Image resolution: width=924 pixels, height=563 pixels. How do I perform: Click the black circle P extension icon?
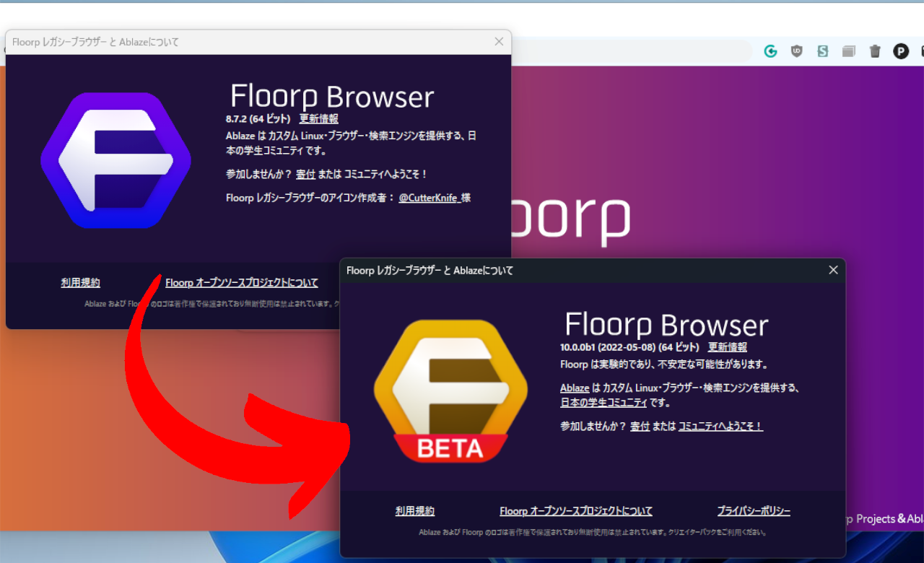point(901,51)
